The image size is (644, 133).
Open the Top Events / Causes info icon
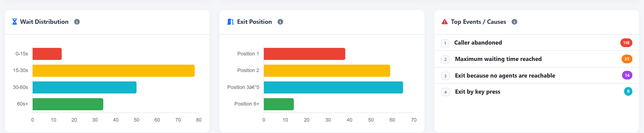[x=514, y=22]
